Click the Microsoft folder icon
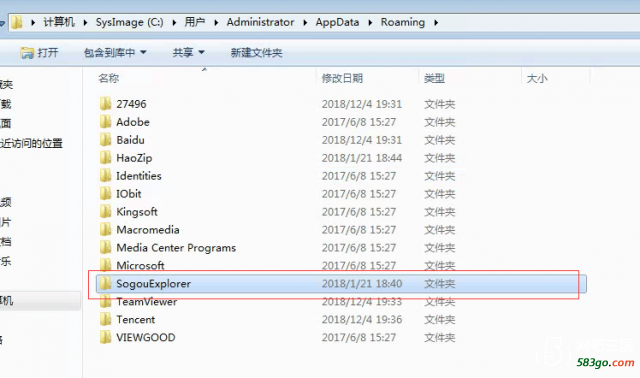Image resolution: width=640 pixels, height=378 pixels. [x=105, y=265]
